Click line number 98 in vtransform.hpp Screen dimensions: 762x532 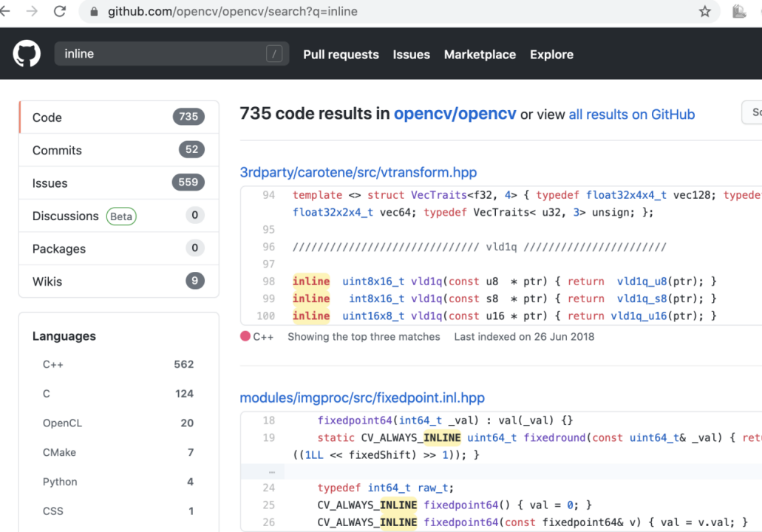(268, 282)
